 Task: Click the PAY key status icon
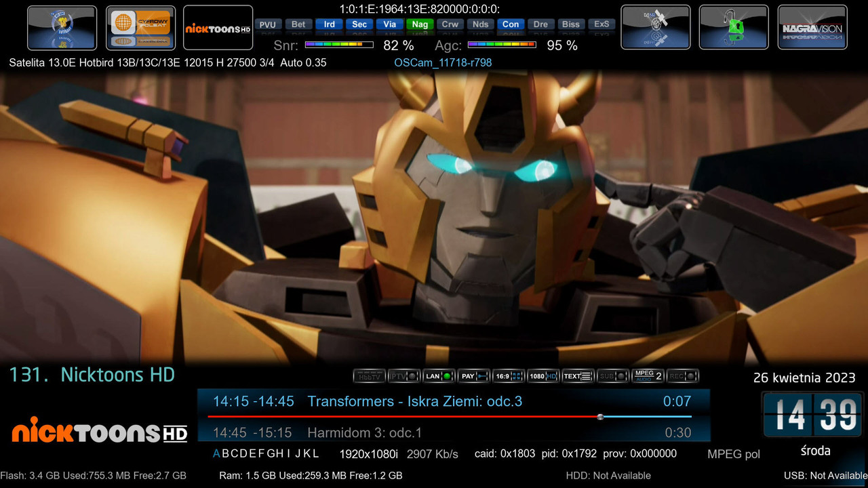point(474,376)
